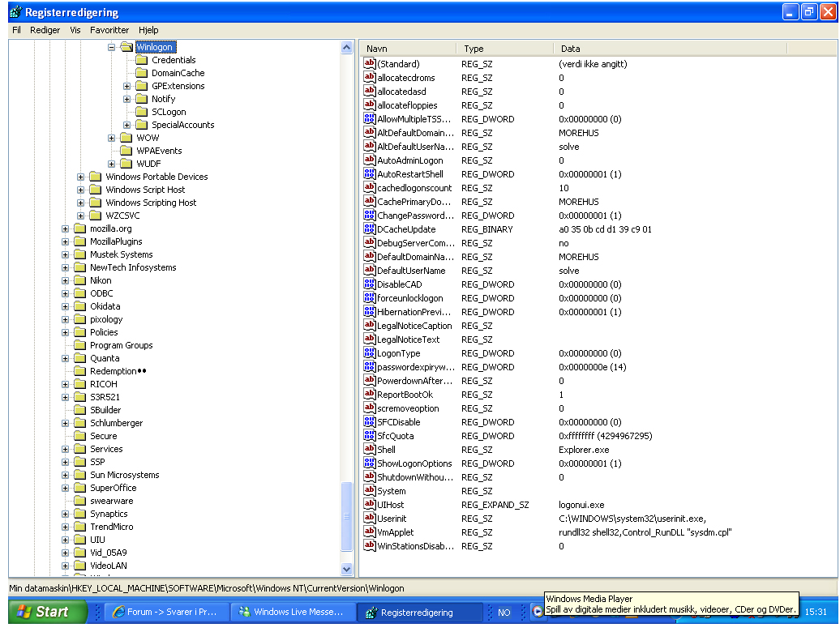
Task: Expand the Sun Microsystems key
Action: click(65, 475)
